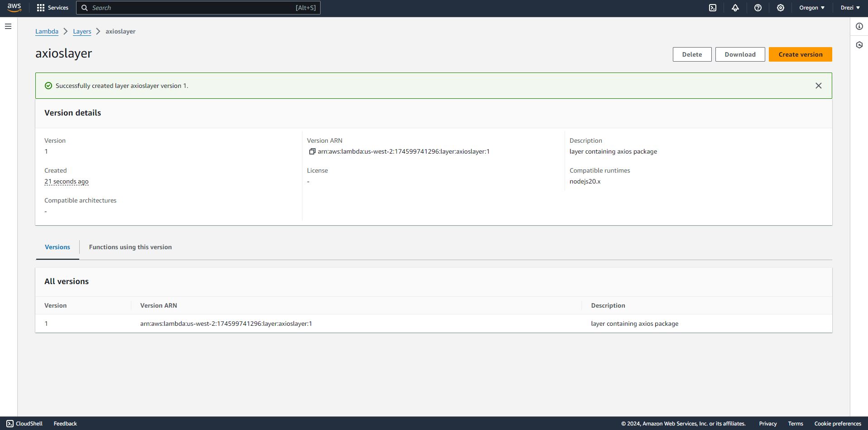This screenshot has width=868, height=430.
Task: Expand the Drezi account menu
Action: click(850, 8)
